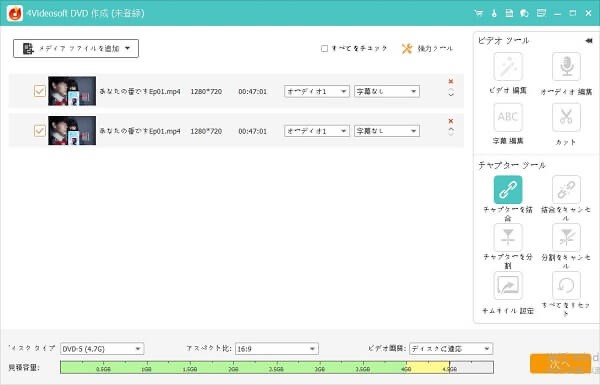The image size is (600, 385).
Task: Open Add Media File (メディアファイルを追加) dropdown
Action: pos(76,49)
